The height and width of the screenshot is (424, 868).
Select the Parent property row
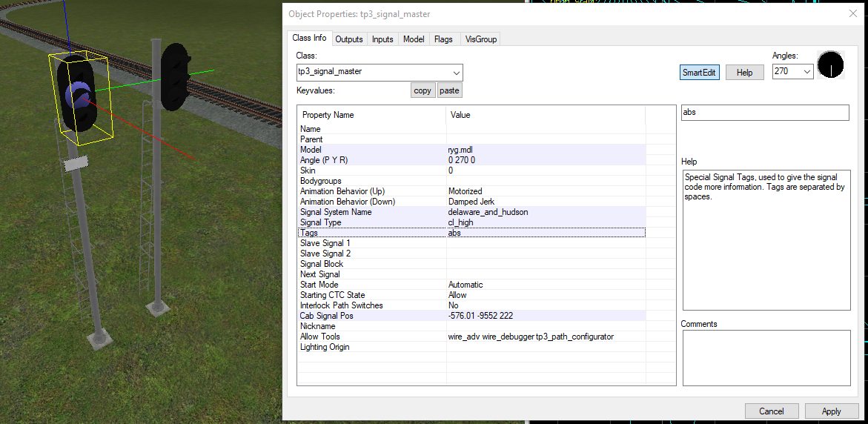471,139
